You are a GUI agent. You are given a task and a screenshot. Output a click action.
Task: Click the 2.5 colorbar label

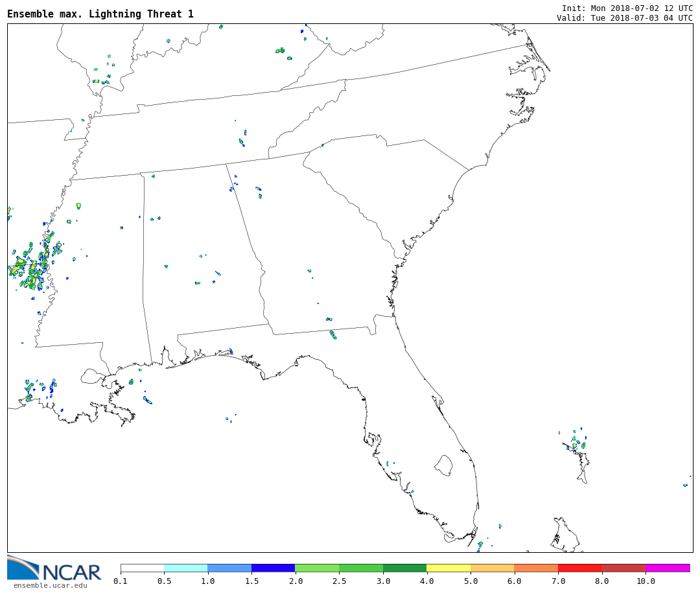coord(339,581)
